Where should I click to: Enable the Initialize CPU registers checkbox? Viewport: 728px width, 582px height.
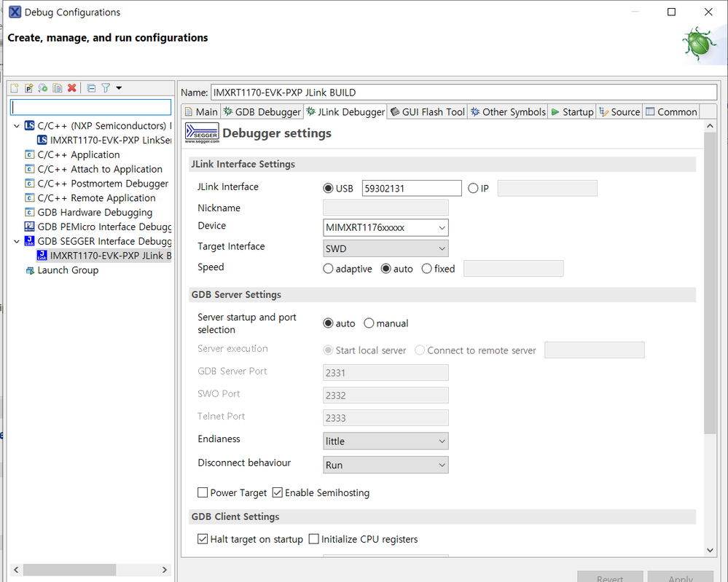(314, 539)
